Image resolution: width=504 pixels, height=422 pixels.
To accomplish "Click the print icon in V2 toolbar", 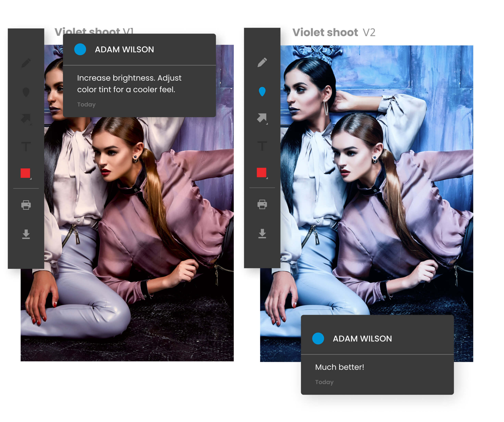I will pos(262,204).
